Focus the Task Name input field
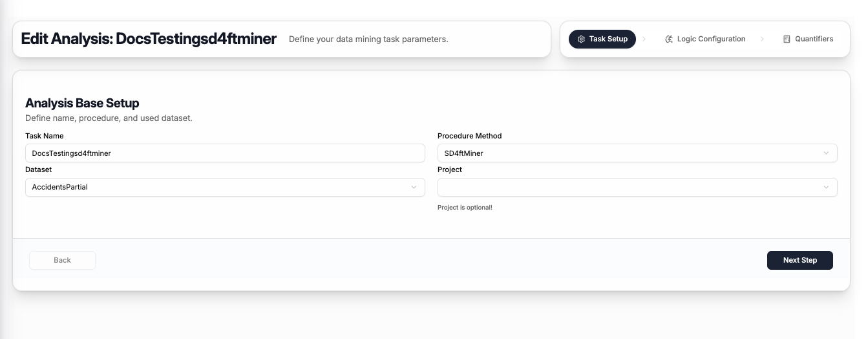Screen dimensions: 868x339 [x=225, y=153]
